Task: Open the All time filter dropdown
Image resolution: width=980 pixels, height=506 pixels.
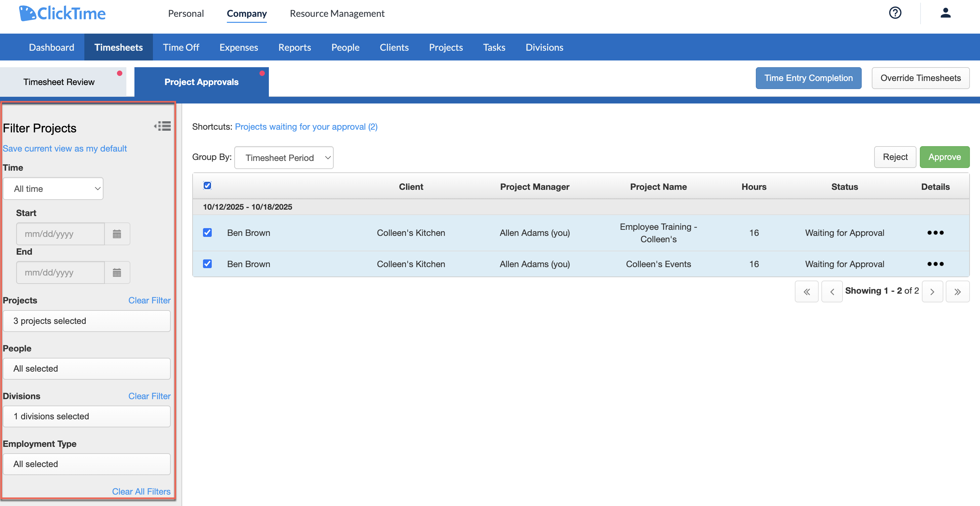Action: point(53,188)
